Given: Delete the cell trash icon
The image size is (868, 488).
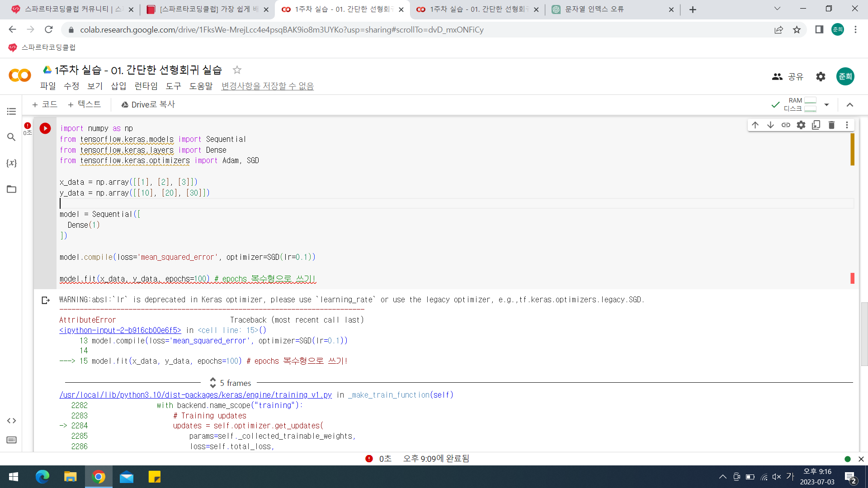Looking at the screenshot, I should [x=831, y=125].
